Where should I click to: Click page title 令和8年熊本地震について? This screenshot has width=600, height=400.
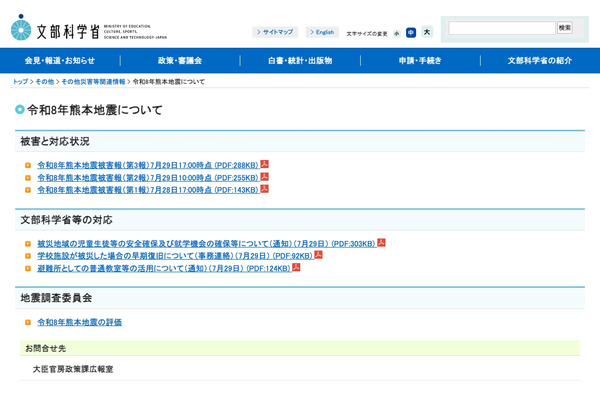(95, 110)
